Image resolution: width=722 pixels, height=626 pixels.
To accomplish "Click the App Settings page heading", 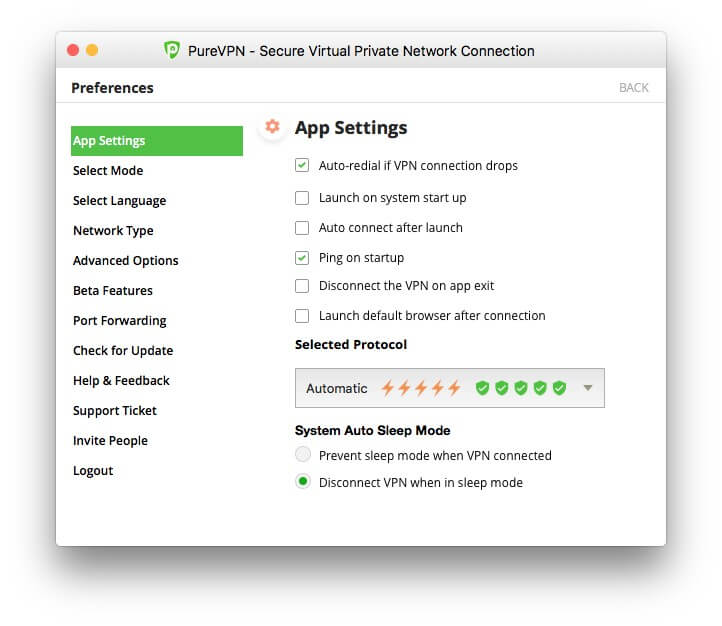I will tap(351, 128).
